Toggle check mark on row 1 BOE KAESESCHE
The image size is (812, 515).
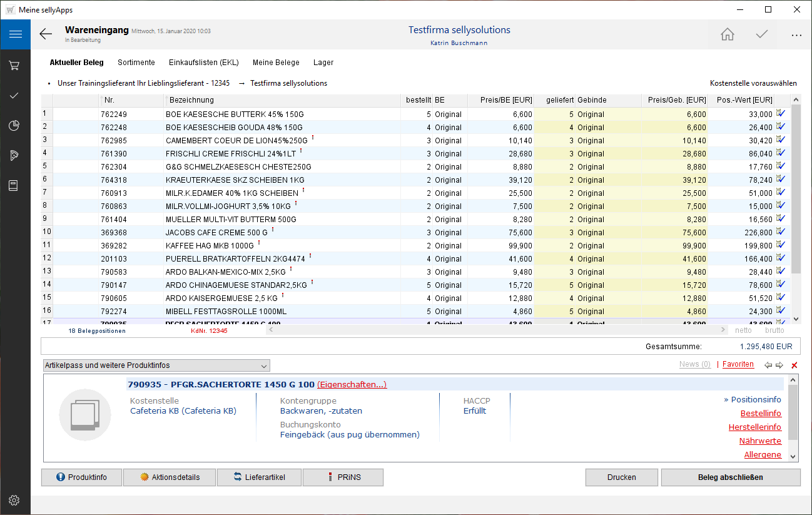tap(780, 114)
